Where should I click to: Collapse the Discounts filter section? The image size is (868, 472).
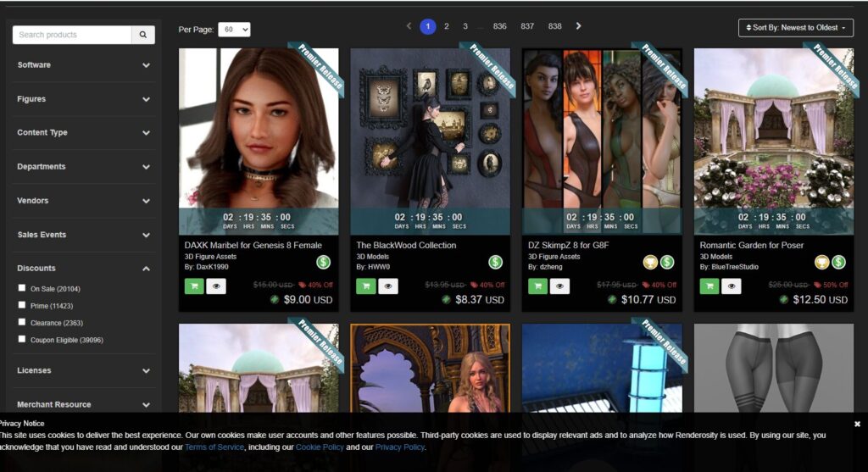pos(84,269)
